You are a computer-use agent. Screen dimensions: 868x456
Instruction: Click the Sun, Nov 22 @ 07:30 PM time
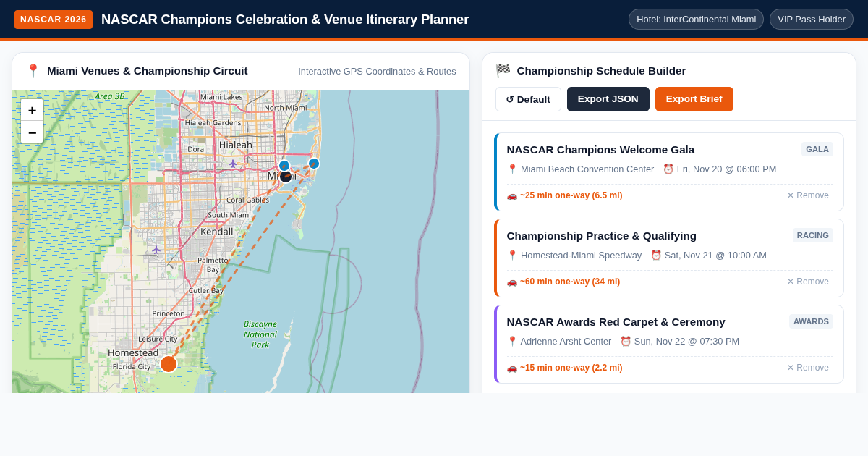(x=686, y=341)
